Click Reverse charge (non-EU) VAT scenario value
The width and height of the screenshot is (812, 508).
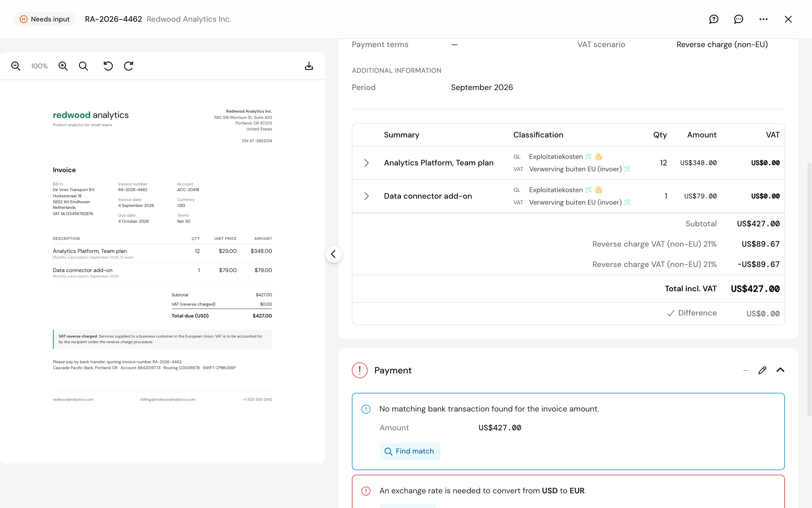tap(722, 45)
